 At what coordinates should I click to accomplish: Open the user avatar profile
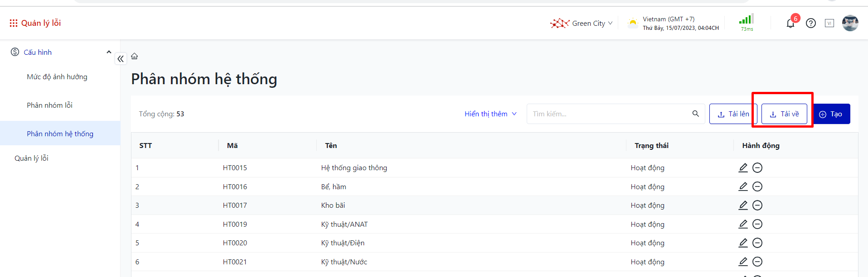point(850,23)
